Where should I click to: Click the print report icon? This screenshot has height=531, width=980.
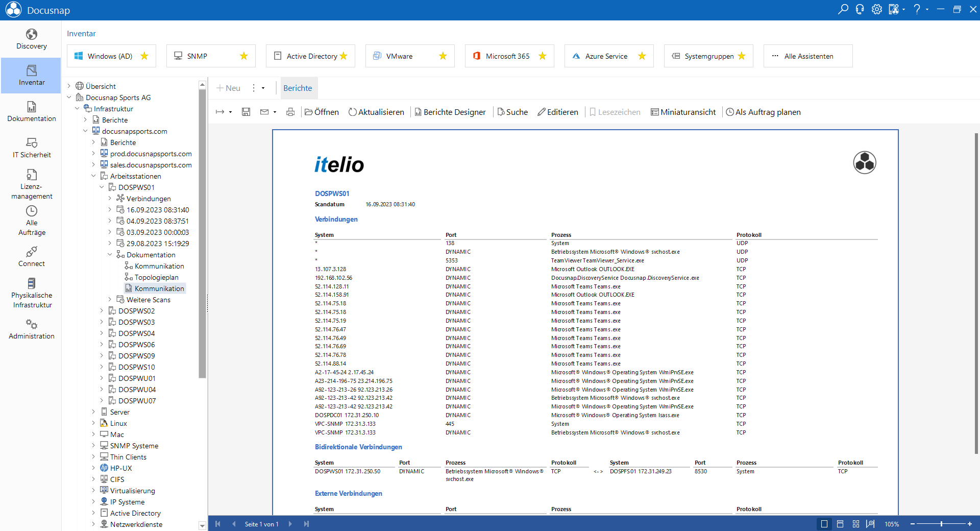click(290, 112)
